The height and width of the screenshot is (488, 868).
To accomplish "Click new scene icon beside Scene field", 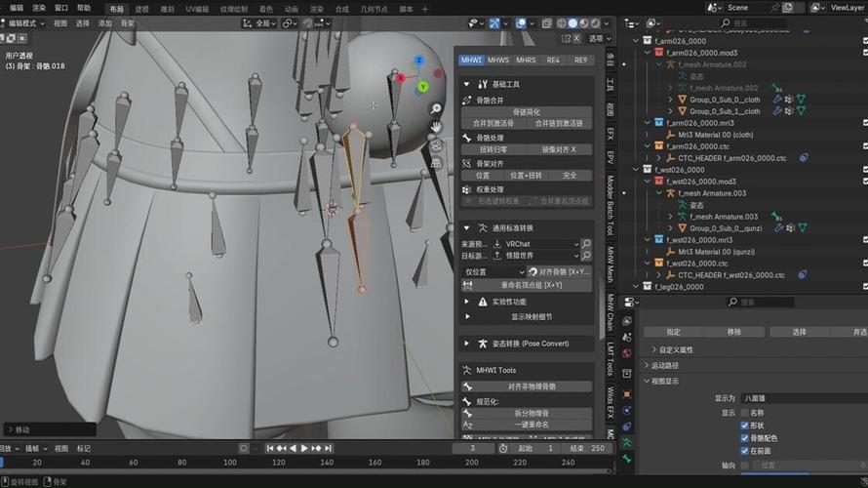I will click(788, 7).
